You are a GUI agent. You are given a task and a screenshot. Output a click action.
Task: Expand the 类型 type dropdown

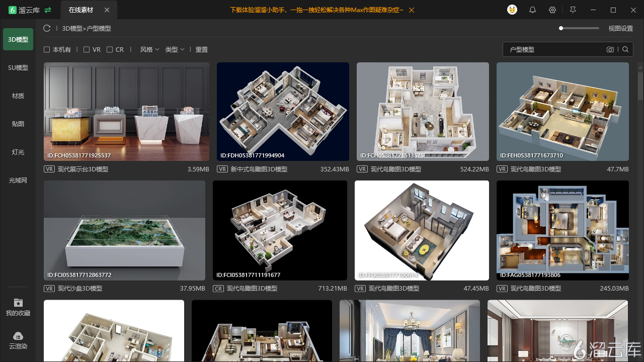click(x=175, y=50)
